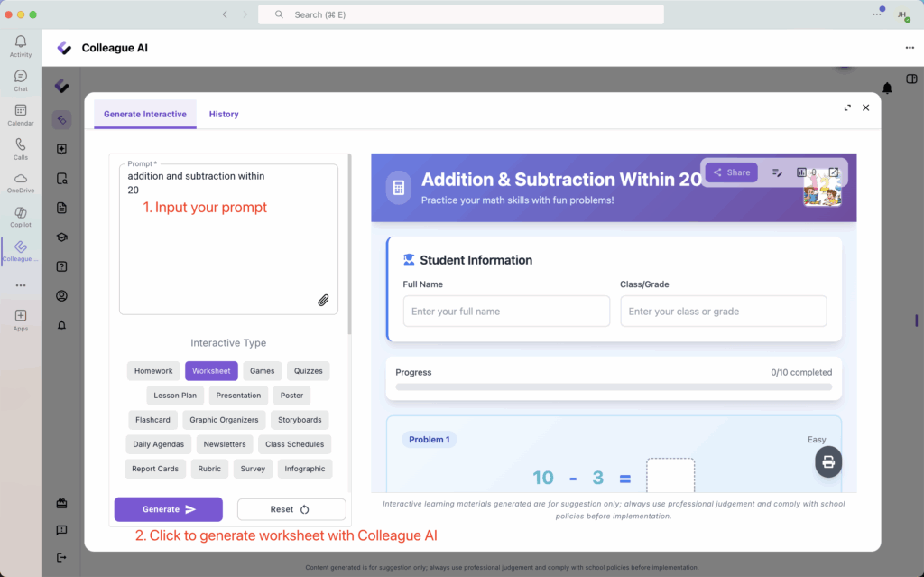The height and width of the screenshot is (577, 924).
Task: Open the results chart icon in preview toolbar
Action: point(802,172)
